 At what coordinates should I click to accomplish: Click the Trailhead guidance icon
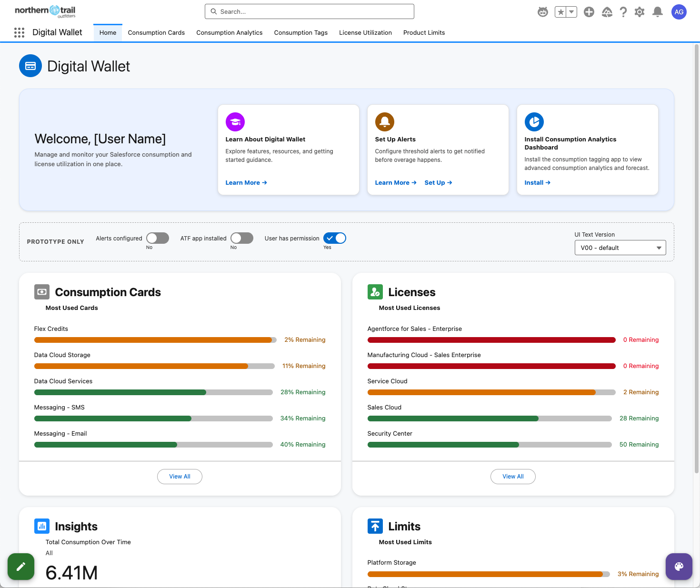[607, 12]
